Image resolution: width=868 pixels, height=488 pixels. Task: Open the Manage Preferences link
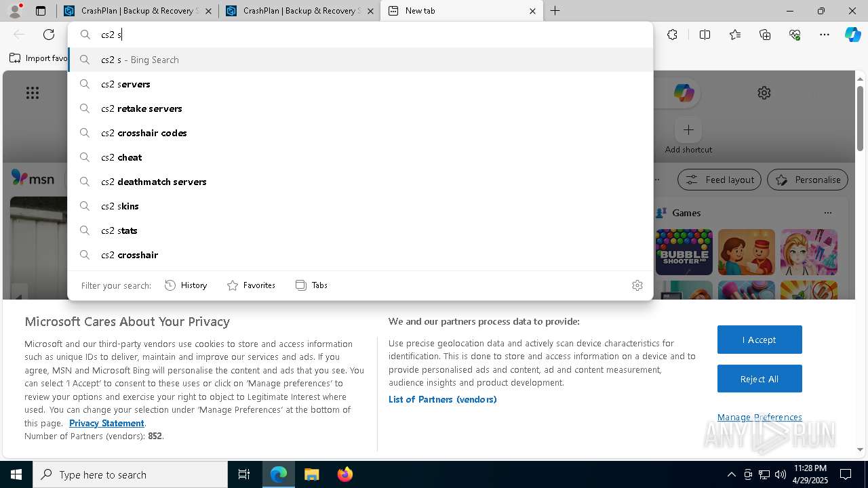click(x=759, y=417)
